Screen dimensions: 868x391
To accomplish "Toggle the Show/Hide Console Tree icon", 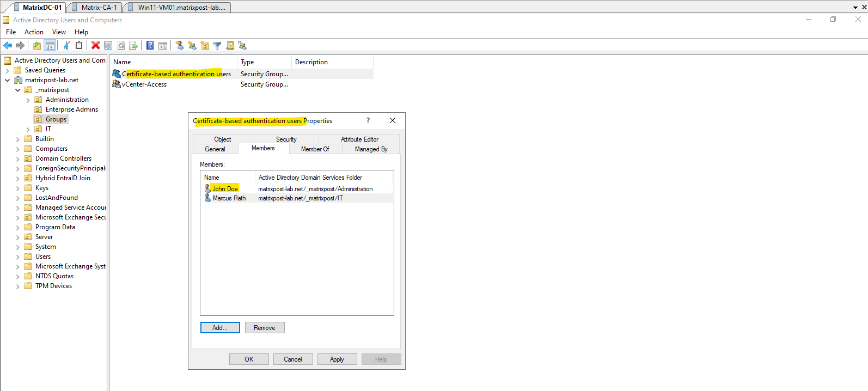I will 50,45.
